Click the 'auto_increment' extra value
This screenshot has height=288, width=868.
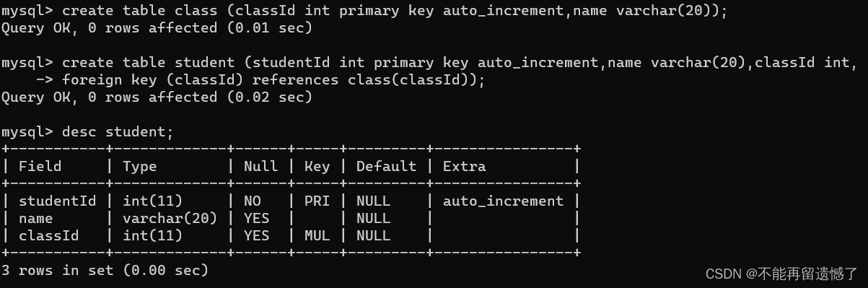click(x=504, y=201)
